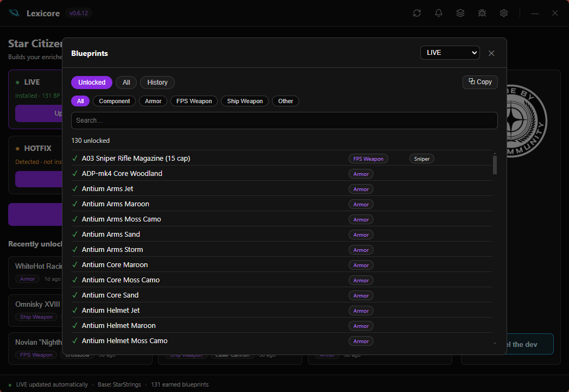Viewport: 569px width, 392px height.
Task: Select Antium Core Maroon row
Action: click(x=282, y=265)
